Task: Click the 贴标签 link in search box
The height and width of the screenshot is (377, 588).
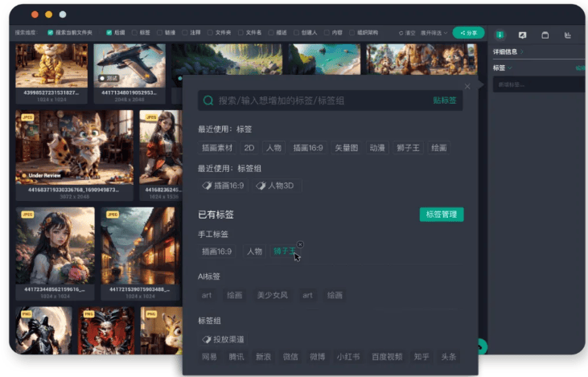Action: [444, 100]
